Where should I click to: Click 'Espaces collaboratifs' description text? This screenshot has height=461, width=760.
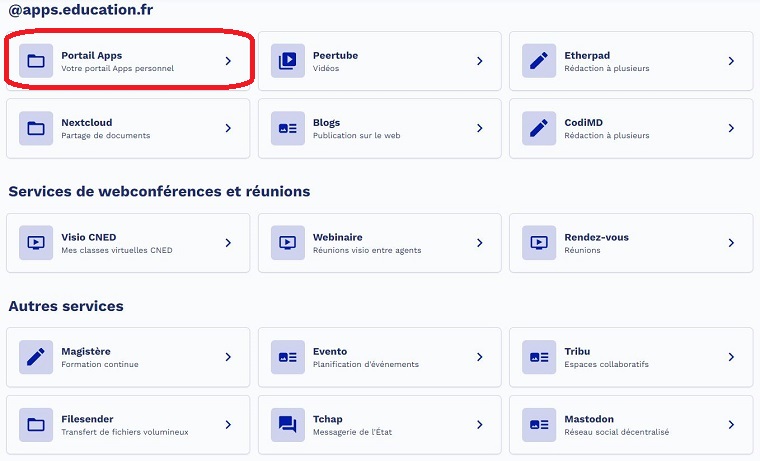click(x=606, y=365)
